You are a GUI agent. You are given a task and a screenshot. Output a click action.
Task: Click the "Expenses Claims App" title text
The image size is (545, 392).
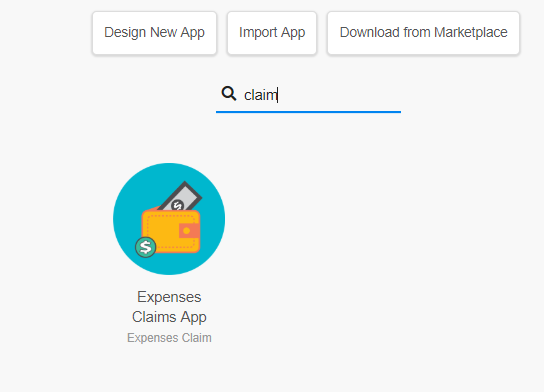tap(169, 307)
